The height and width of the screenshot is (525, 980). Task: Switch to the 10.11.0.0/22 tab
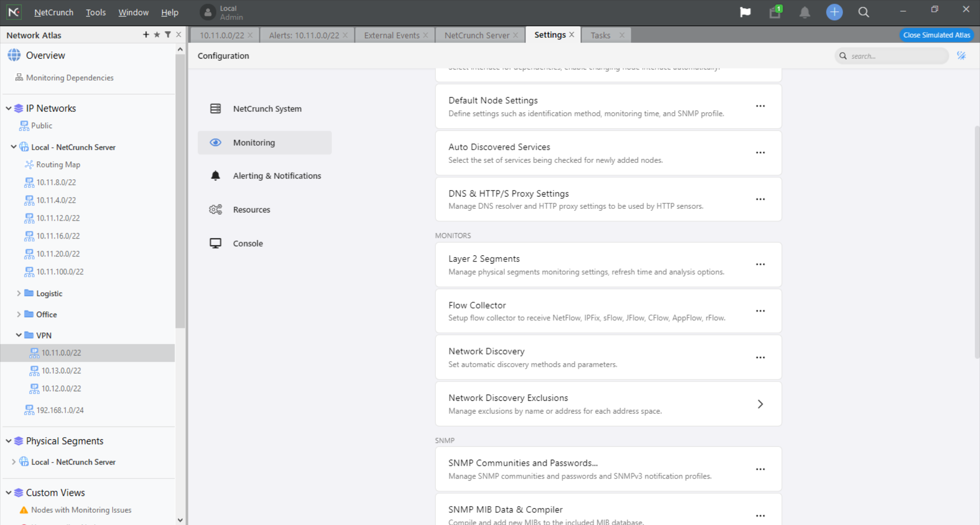click(x=222, y=35)
